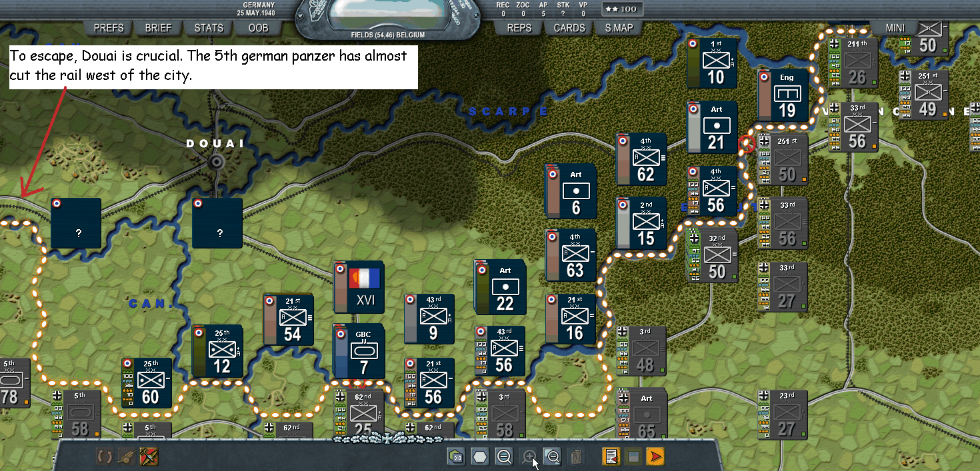The image size is (980, 471).
Task: Select the French 4th unit strength 56
Action: (713, 191)
